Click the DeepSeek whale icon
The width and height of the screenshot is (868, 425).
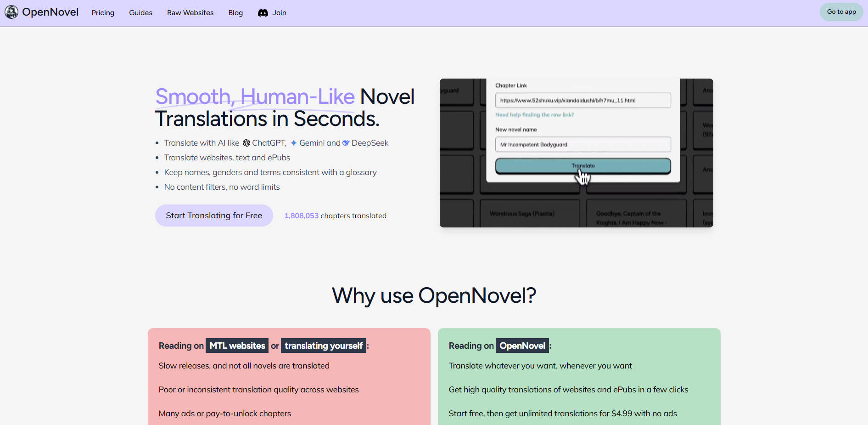[x=347, y=143]
